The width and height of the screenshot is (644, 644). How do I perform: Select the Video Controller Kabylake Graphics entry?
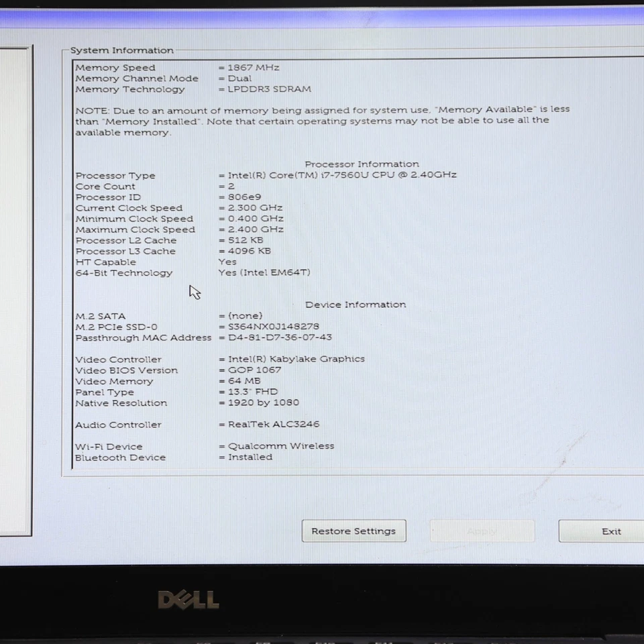pyautogui.click(x=221, y=359)
